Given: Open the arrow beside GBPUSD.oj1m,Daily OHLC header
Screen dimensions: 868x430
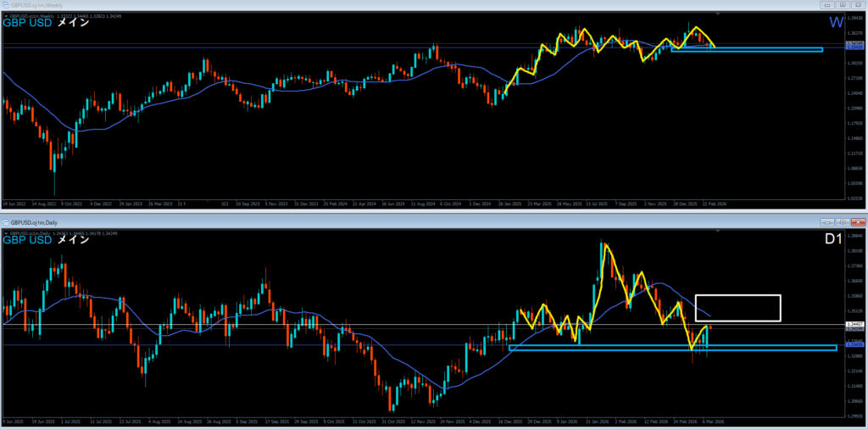Looking at the screenshot, I should (x=6, y=233).
